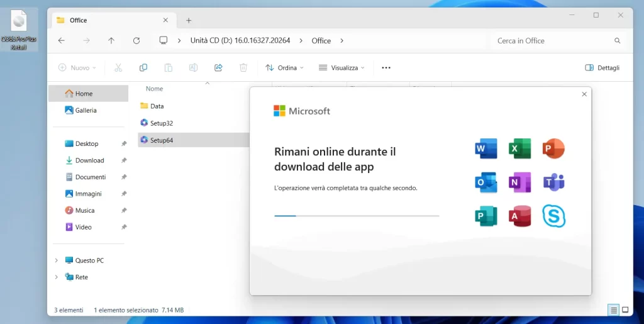Click Unità CD (D:) breadcrumb

point(240,41)
